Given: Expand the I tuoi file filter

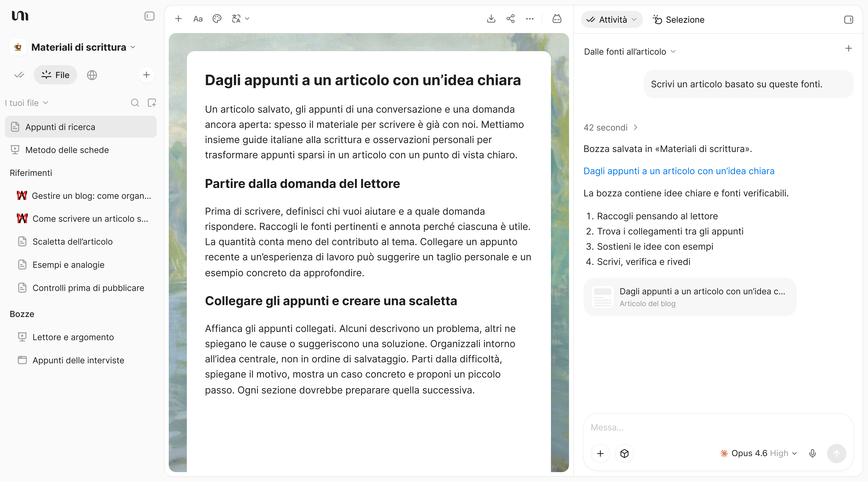Looking at the screenshot, I should 27,103.
